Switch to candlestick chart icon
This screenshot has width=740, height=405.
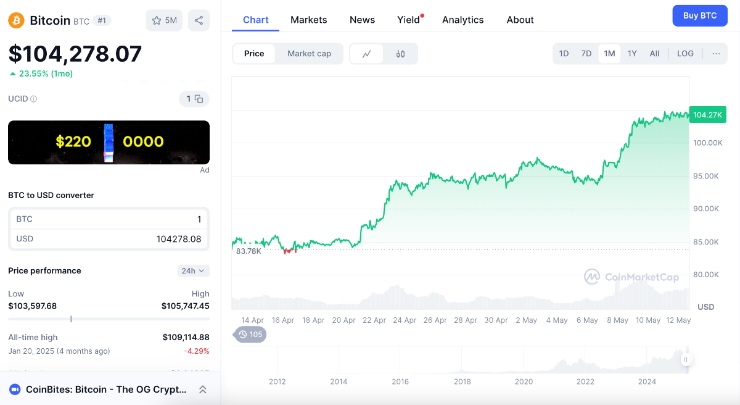pos(400,54)
